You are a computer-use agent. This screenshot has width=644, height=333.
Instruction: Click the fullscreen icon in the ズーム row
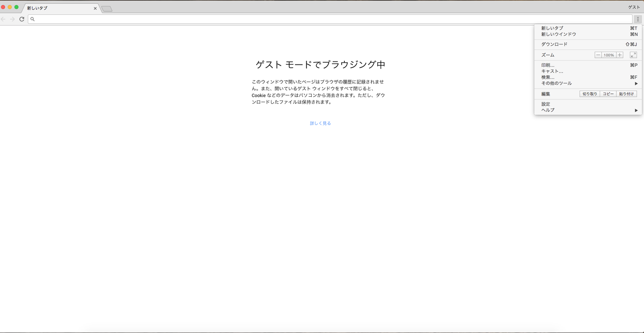coord(633,55)
